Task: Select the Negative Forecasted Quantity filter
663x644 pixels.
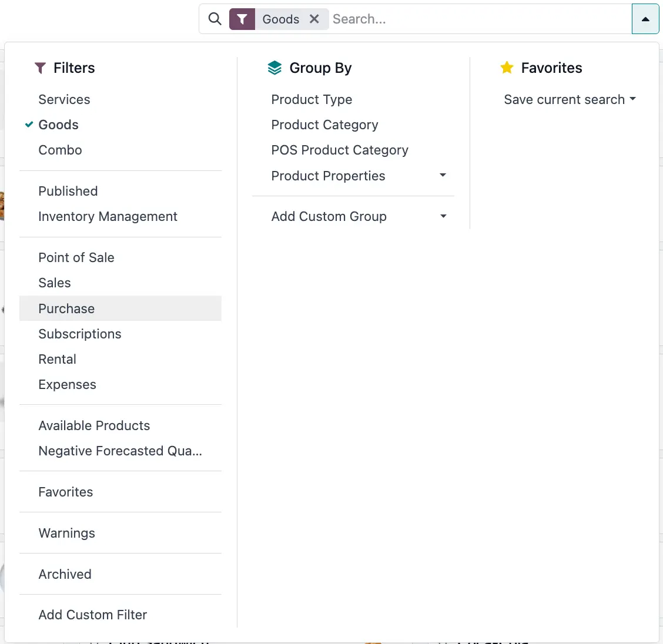Action: pos(120,451)
